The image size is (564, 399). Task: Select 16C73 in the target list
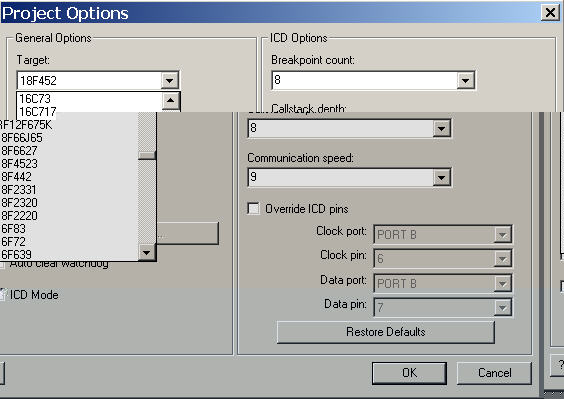pyautogui.click(x=89, y=99)
